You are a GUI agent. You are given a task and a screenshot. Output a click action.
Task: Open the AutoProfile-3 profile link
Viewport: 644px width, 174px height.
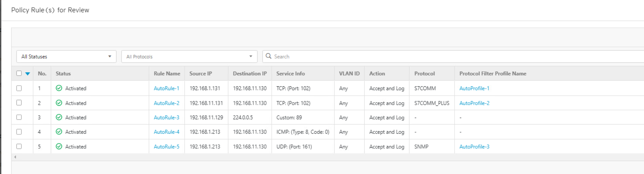click(x=474, y=147)
